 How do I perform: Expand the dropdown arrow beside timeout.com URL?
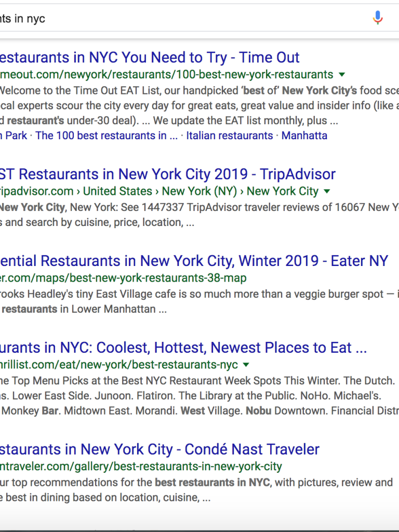342,74
